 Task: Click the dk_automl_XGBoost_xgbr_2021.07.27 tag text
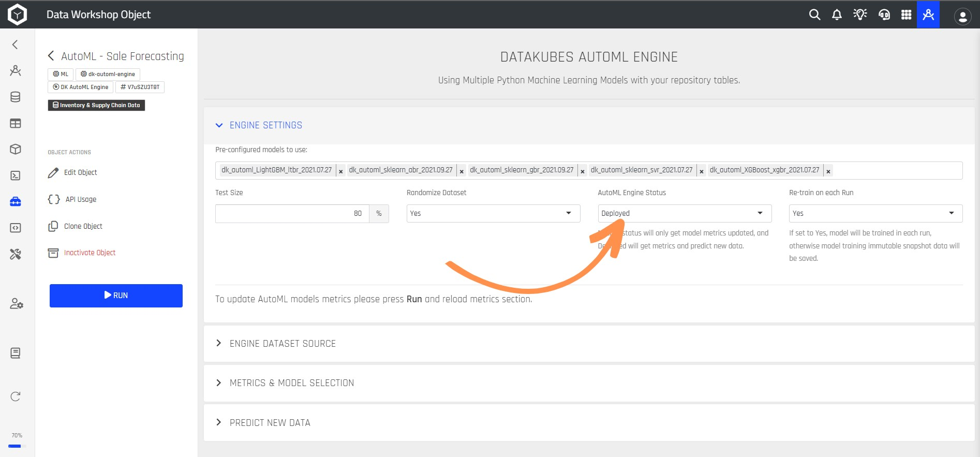[765, 170]
